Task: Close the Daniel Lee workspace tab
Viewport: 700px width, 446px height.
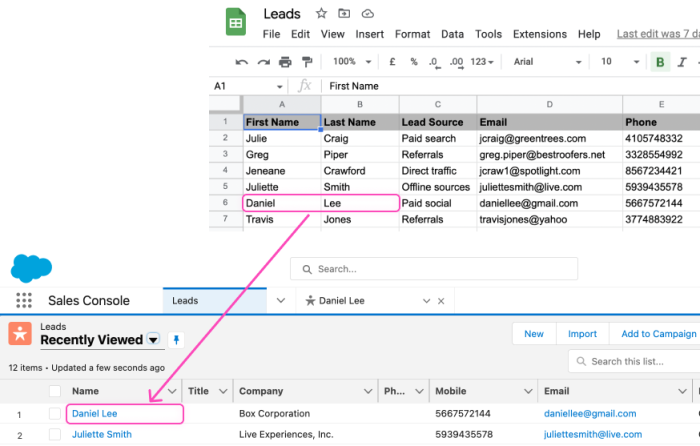Action: [x=441, y=301]
